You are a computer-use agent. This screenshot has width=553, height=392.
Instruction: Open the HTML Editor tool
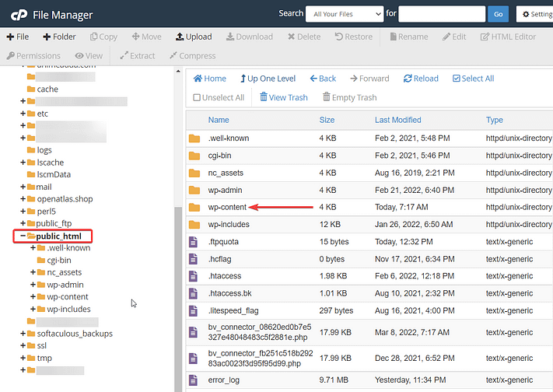pos(508,37)
